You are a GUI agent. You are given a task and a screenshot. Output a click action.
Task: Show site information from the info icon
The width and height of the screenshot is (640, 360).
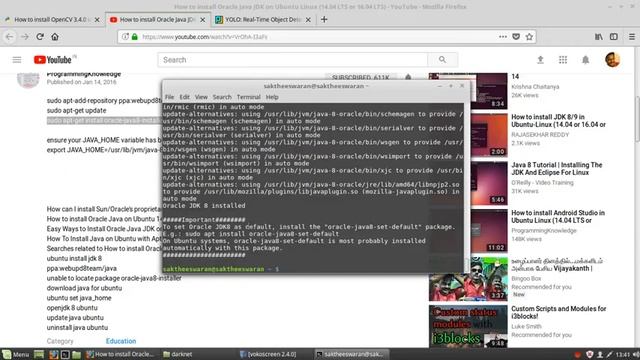(x=125, y=37)
